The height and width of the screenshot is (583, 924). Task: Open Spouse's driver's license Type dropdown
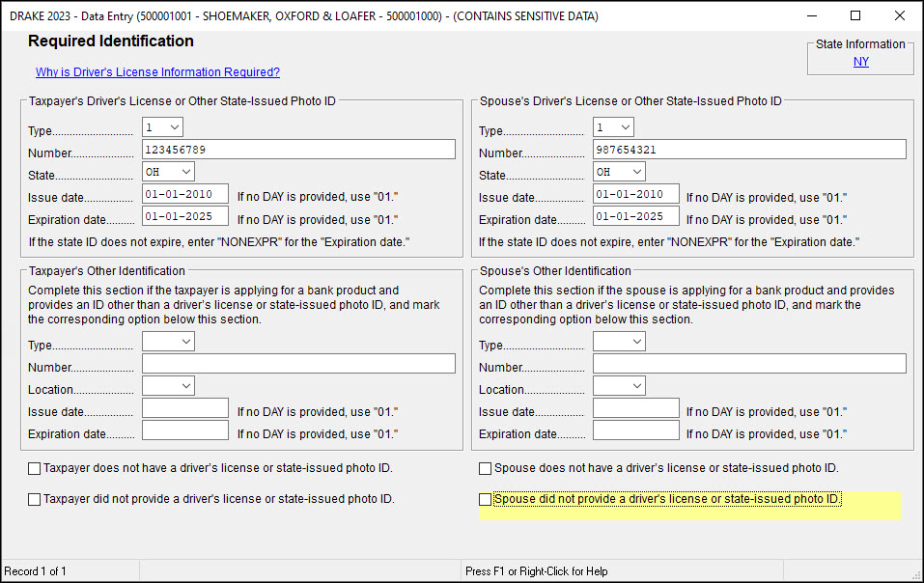tap(613, 127)
